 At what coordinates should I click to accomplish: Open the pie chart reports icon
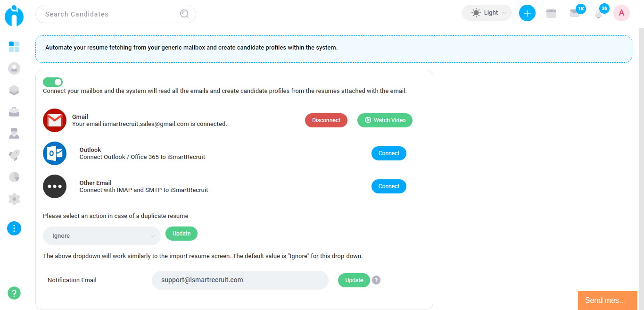(14, 177)
